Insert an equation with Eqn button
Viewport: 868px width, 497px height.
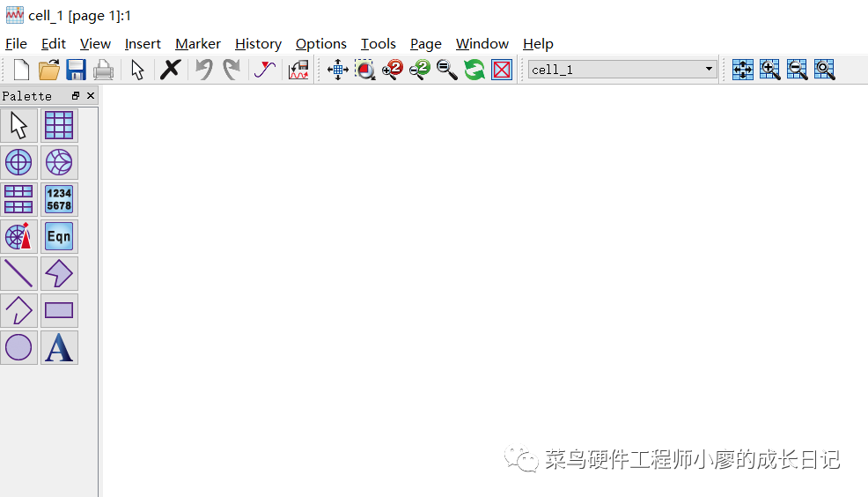[x=59, y=236]
